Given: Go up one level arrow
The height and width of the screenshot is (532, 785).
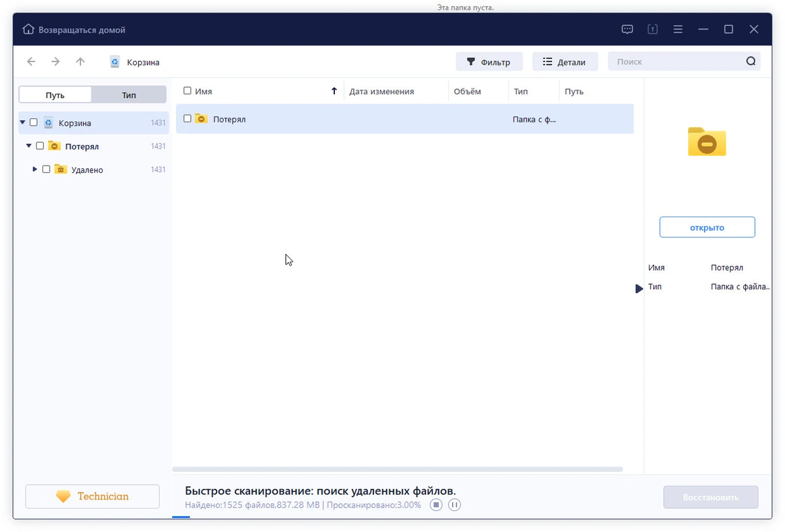Looking at the screenshot, I should point(80,62).
